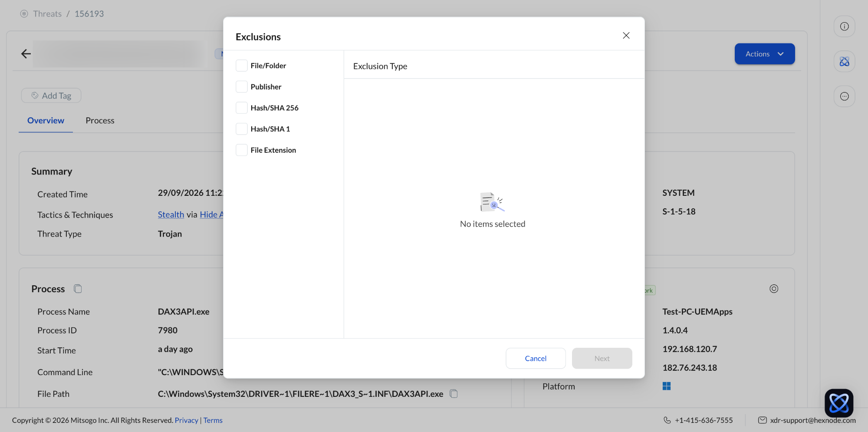Select IP address 182.76.243.18
The width and height of the screenshot is (868, 432).
690,368
